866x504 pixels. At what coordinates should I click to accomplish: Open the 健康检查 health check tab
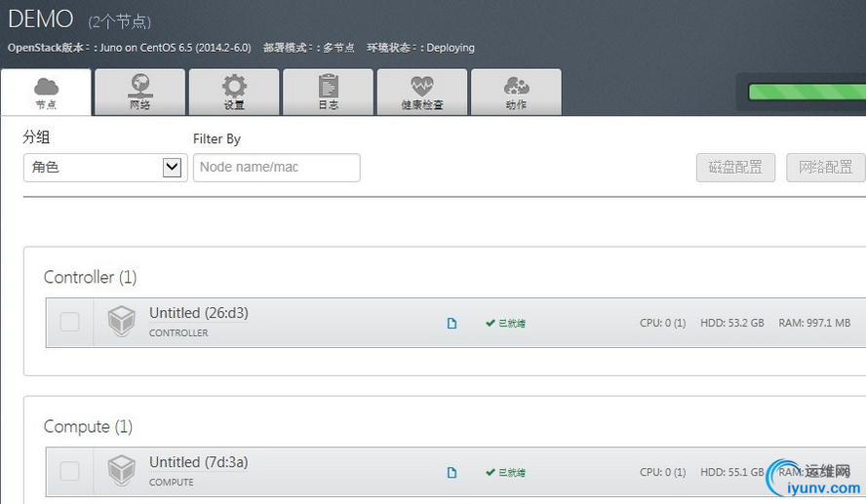click(x=422, y=93)
